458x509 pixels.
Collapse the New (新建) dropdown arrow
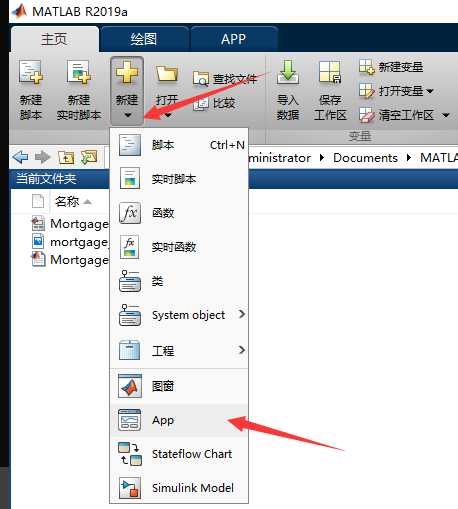128,116
